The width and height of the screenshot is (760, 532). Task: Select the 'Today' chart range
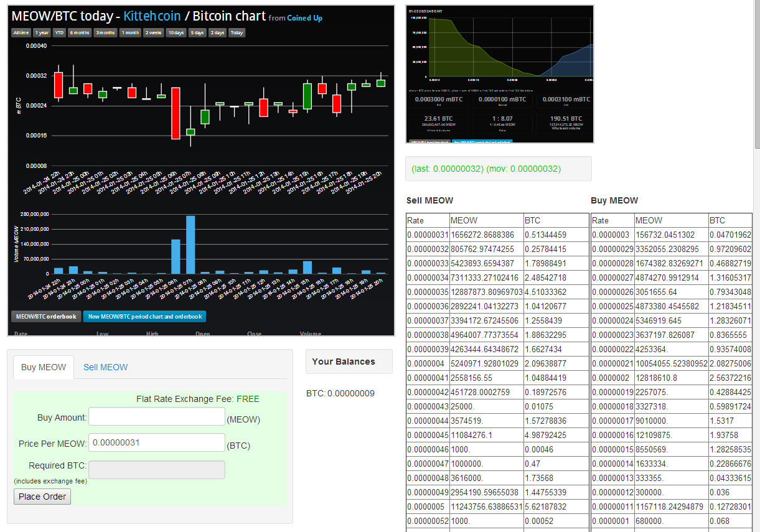(x=237, y=32)
